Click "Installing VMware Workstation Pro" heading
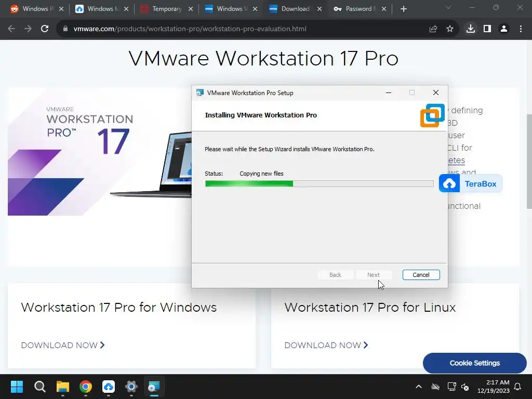This screenshot has height=399, width=532. point(261,115)
